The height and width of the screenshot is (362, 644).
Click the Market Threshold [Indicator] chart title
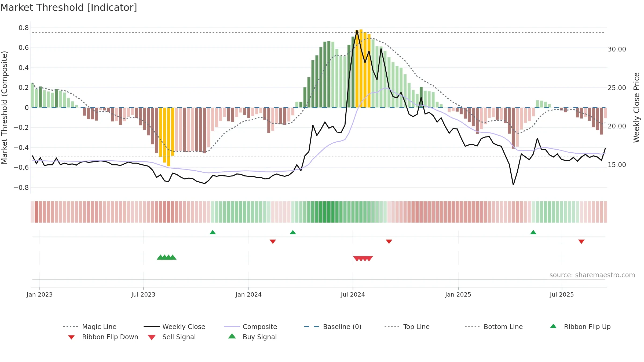click(69, 8)
